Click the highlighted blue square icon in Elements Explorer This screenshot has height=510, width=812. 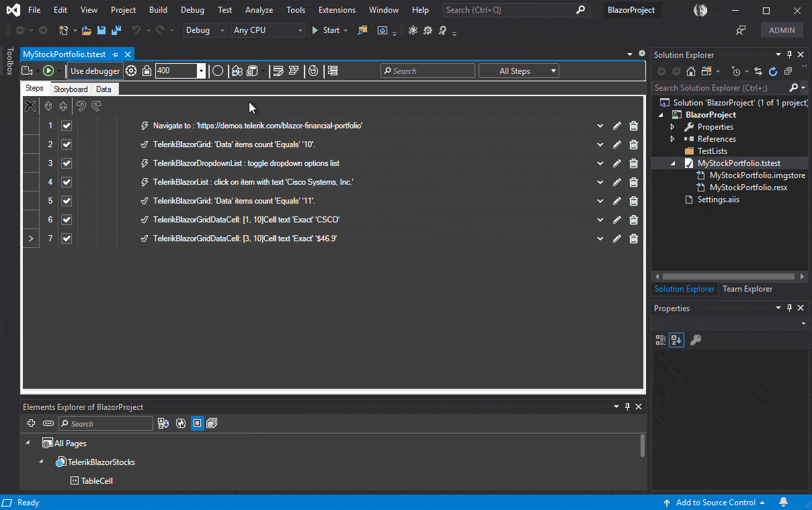pyautogui.click(x=197, y=423)
